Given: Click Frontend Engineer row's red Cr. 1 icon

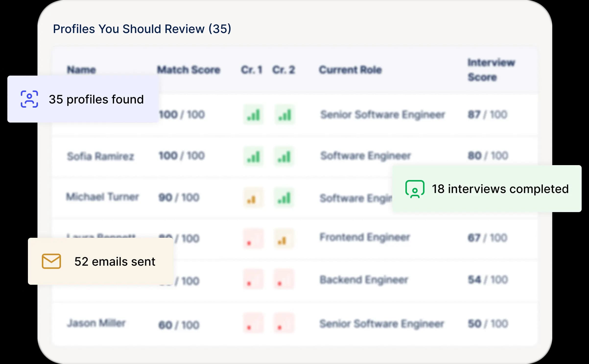Looking at the screenshot, I should 253,239.
